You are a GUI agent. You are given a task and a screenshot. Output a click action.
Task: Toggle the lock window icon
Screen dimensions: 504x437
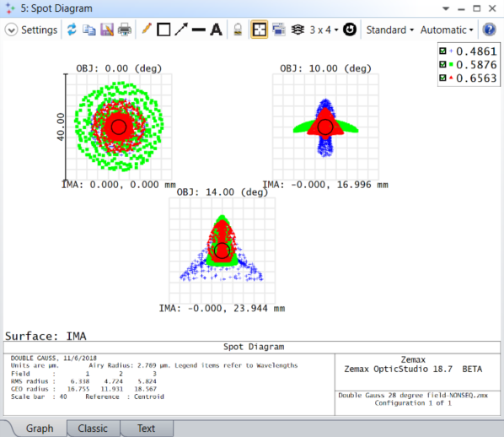click(238, 30)
